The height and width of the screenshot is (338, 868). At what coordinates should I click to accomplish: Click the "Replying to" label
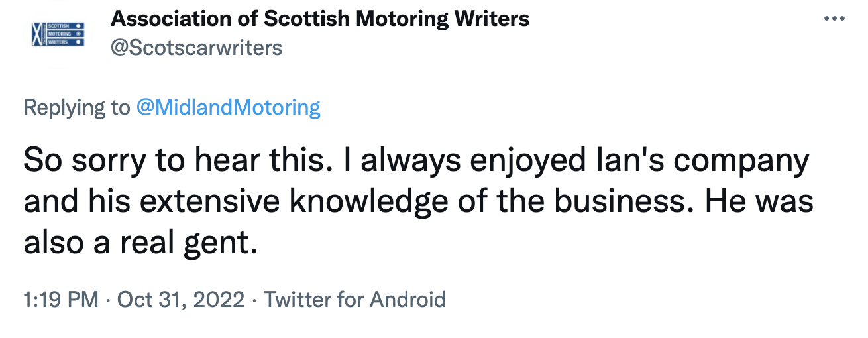point(77,107)
